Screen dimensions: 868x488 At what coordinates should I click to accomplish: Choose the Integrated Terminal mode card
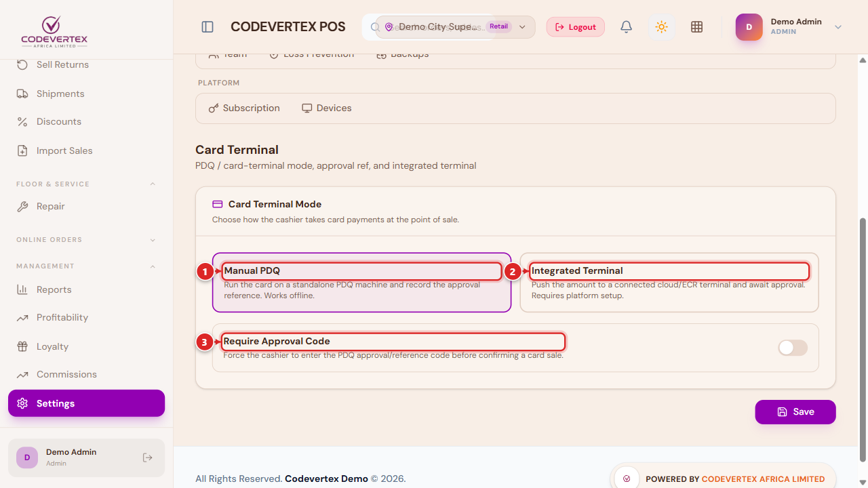pyautogui.click(x=669, y=283)
